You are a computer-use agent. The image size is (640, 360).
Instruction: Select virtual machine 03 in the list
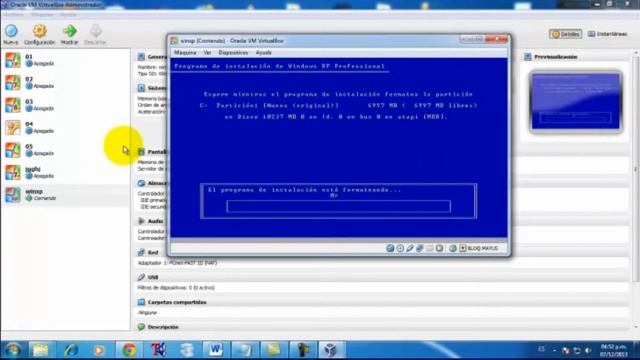[x=65, y=105]
